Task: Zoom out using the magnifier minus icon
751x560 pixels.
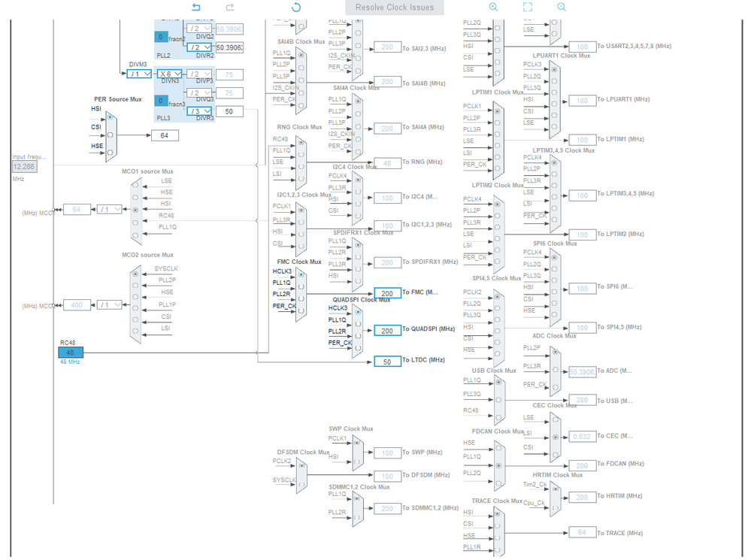Action: pos(562,8)
